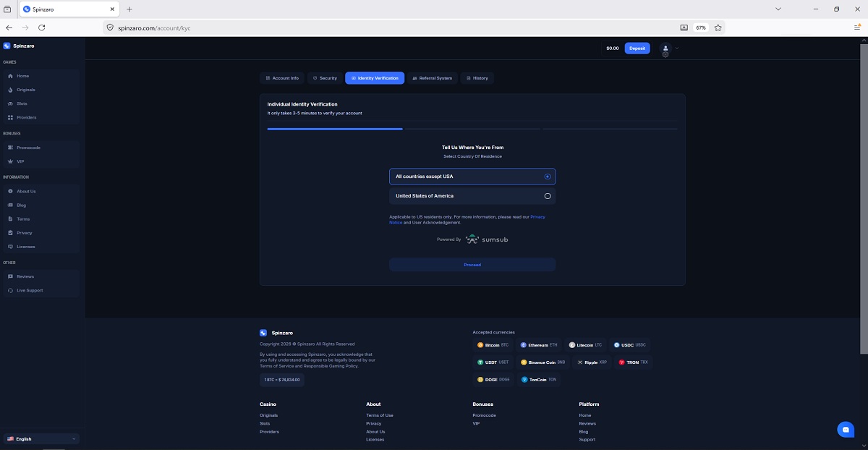Open the Live Support headset icon
This screenshot has height=450, width=868.
click(x=10, y=290)
